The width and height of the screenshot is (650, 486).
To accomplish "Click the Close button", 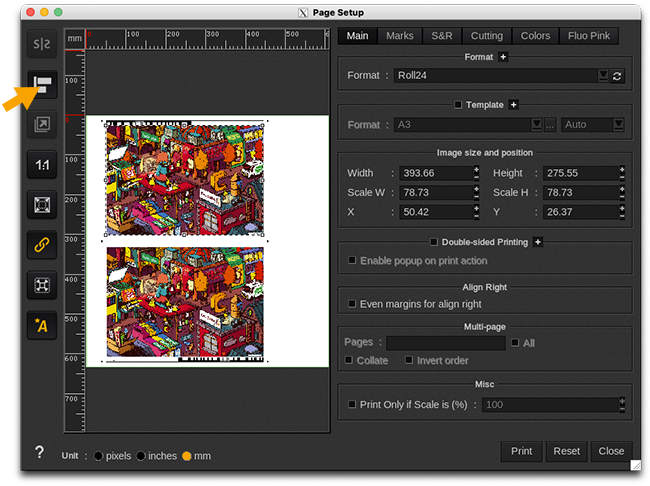I will click(x=611, y=451).
